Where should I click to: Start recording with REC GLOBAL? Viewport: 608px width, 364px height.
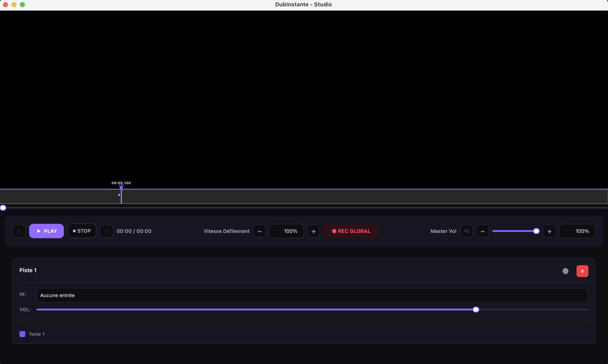coord(351,231)
